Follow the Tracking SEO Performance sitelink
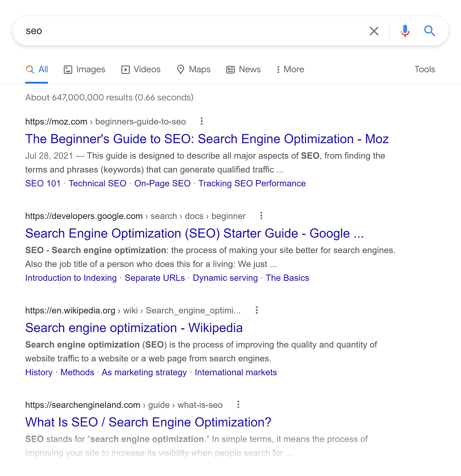461x476 pixels. (252, 183)
